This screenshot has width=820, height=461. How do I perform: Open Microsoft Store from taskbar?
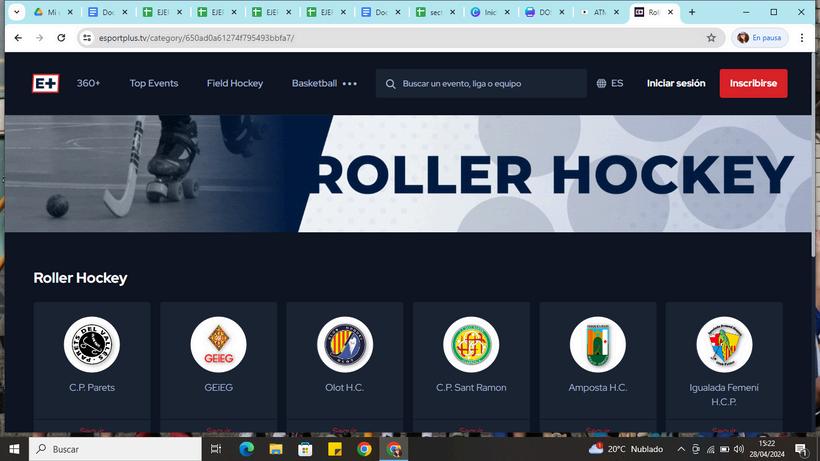point(305,449)
